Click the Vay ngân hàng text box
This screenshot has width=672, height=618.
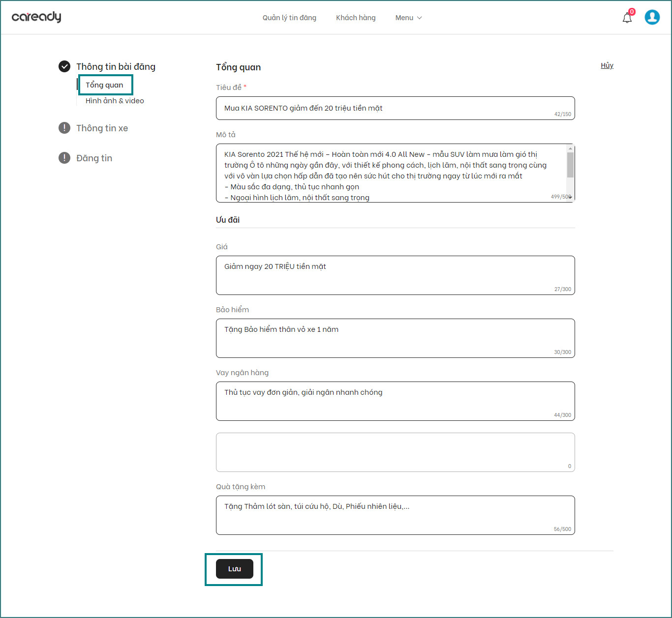(x=396, y=401)
